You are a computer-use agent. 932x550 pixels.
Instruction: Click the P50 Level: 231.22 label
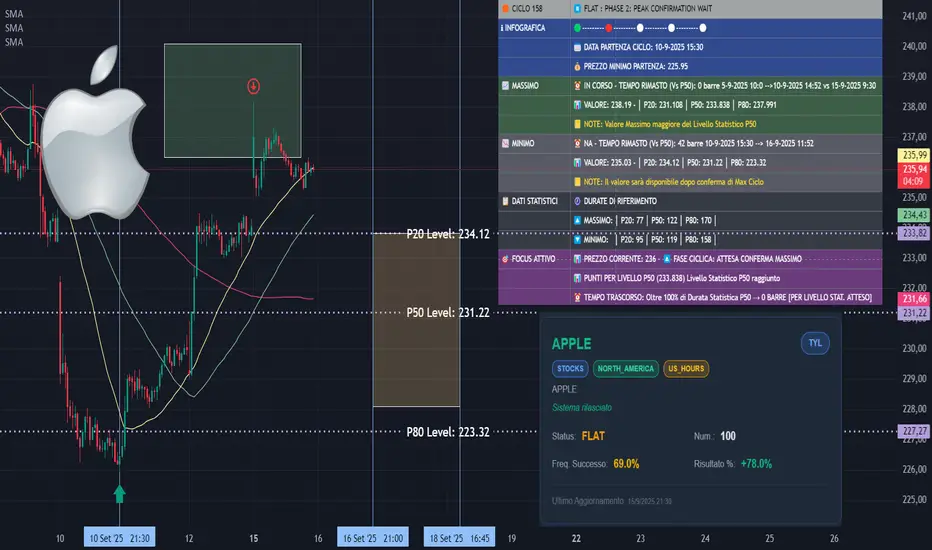pyautogui.click(x=448, y=313)
